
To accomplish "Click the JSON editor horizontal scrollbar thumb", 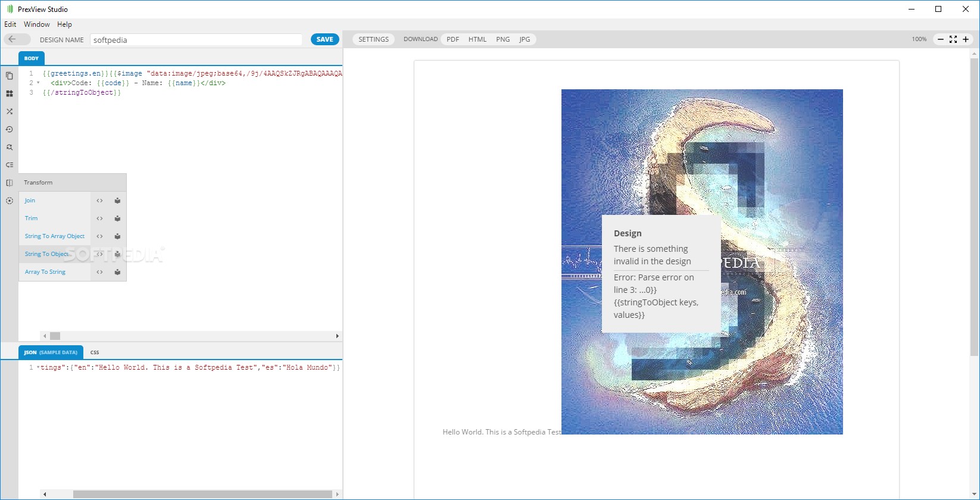I will [202, 494].
